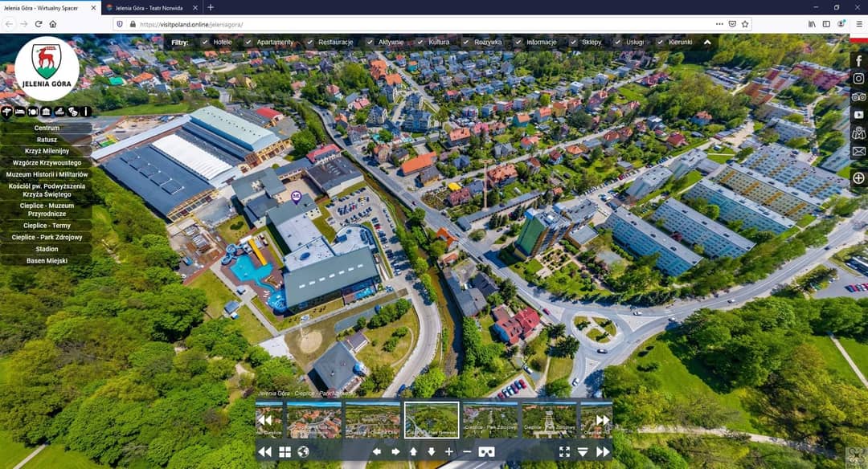This screenshot has width=868, height=469.
Task: Hide the thumbnail strip with down triangle
Action: click(583, 452)
